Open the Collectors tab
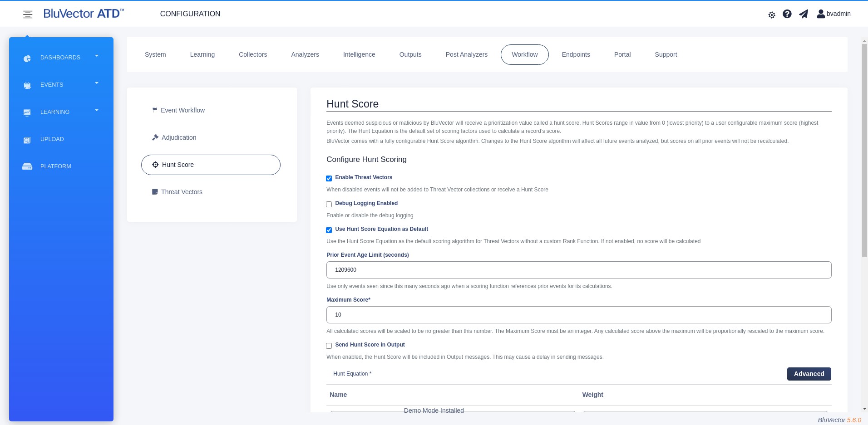 point(253,54)
